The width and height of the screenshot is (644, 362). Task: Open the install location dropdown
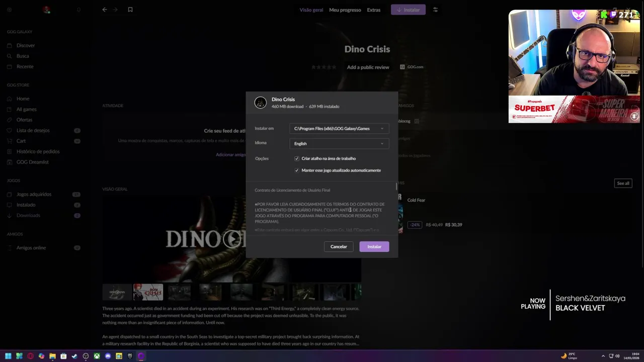coord(339,129)
